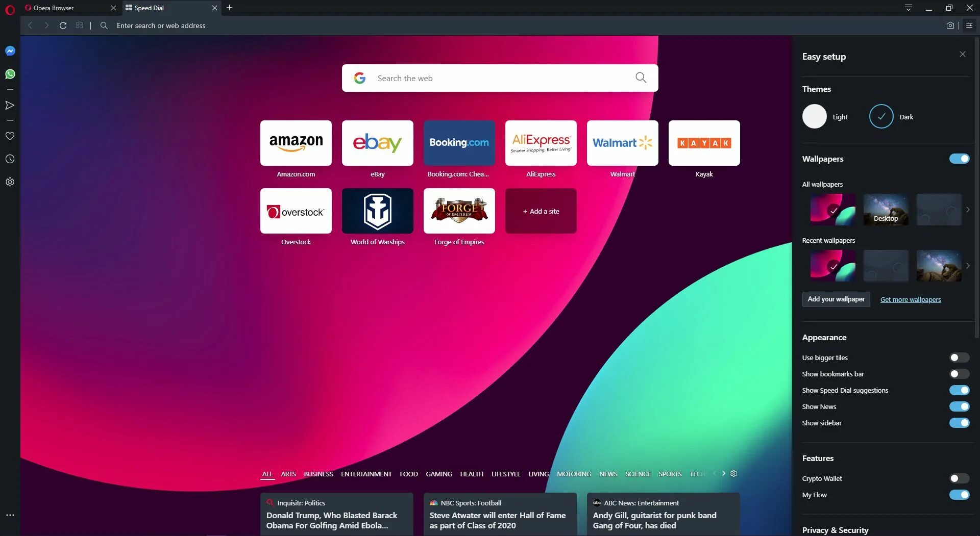
Task: Select the BUSINESS news category
Action: coord(318,474)
